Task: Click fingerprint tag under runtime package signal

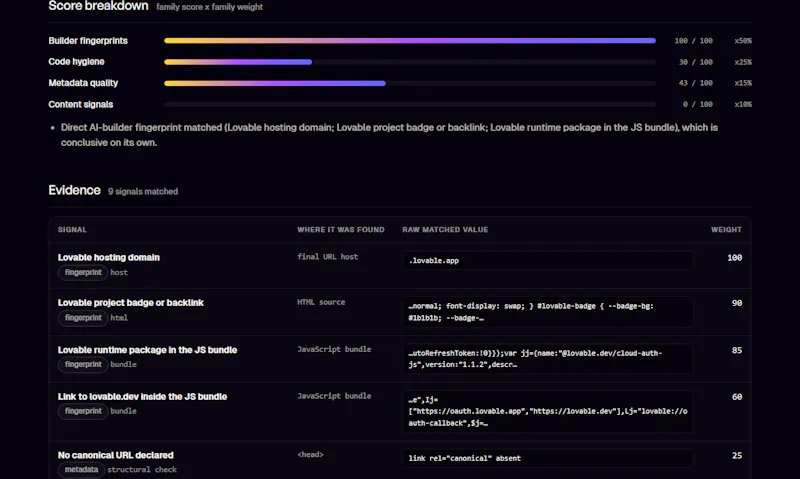Action: point(83,364)
